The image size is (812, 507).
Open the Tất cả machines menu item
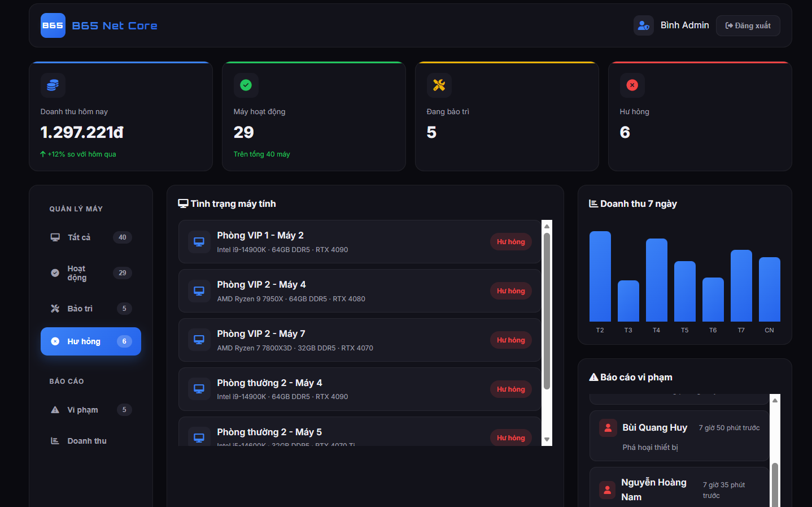pos(90,237)
